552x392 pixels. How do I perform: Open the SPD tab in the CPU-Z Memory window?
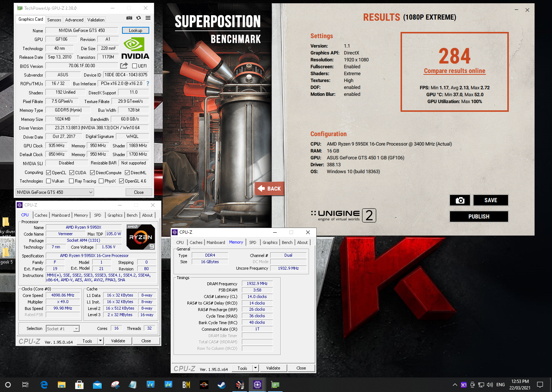[253, 242]
